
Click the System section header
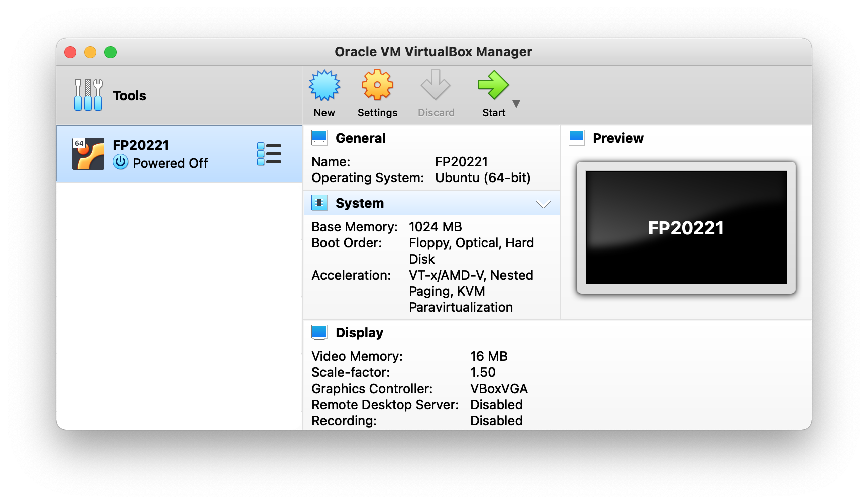tap(360, 203)
